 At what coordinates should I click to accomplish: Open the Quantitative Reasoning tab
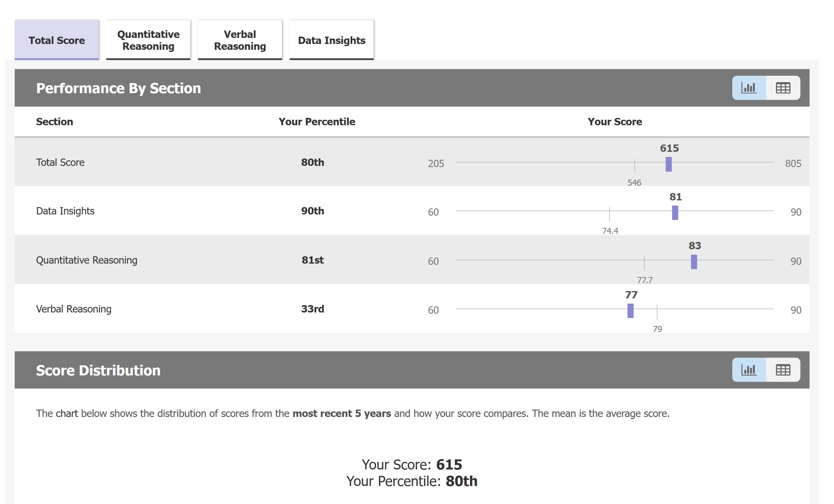(x=148, y=39)
